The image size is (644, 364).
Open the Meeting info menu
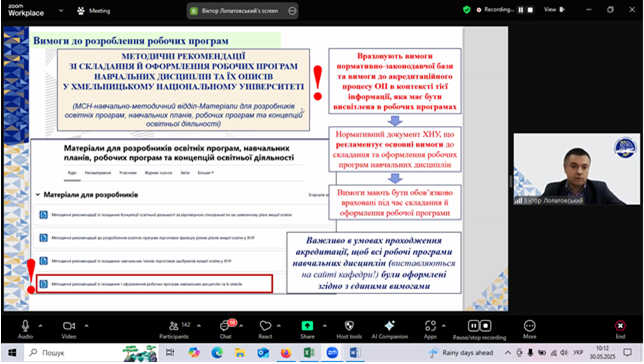[x=94, y=11]
